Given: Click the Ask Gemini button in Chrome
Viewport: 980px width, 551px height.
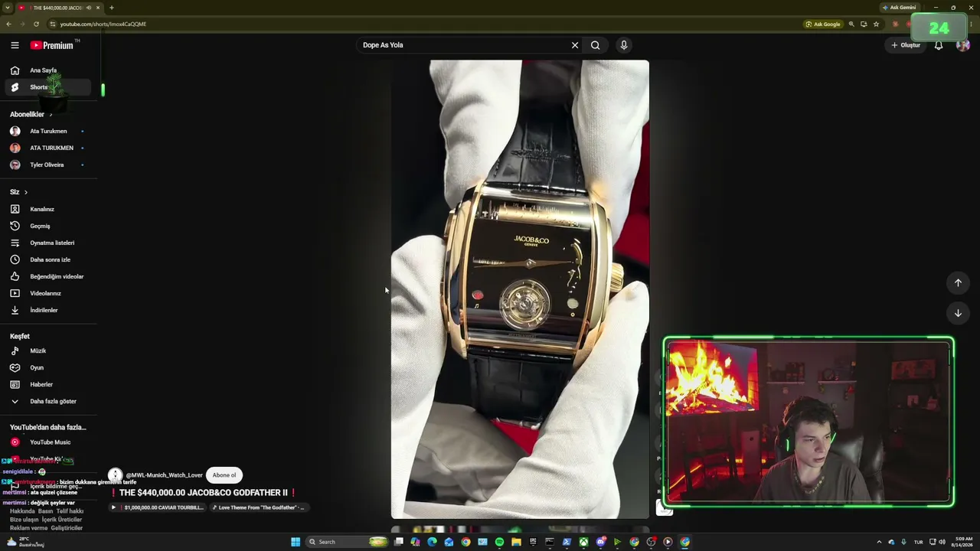Looking at the screenshot, I should [899, 8].
